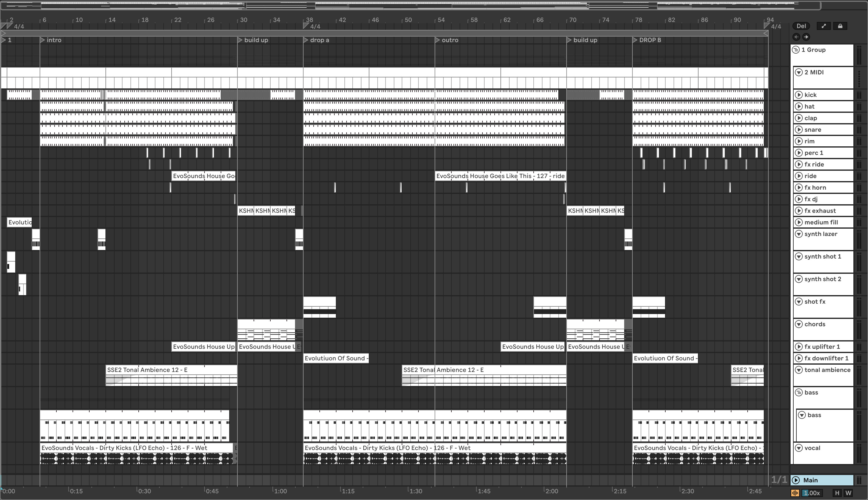Jump to next locator with right arrow
Image resolution: width=868 pixels, height=500 pixels.
pos(806,37)
